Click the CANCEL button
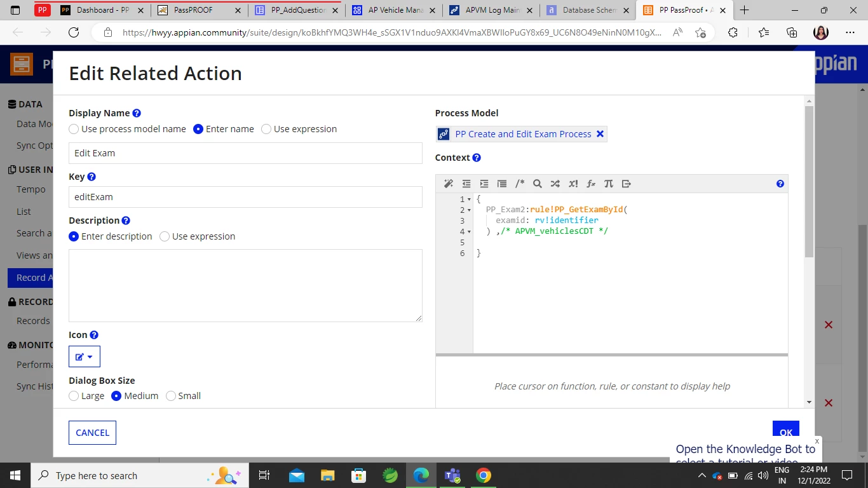The height and width of the screenshot is (488, 868). click(92, 433)
